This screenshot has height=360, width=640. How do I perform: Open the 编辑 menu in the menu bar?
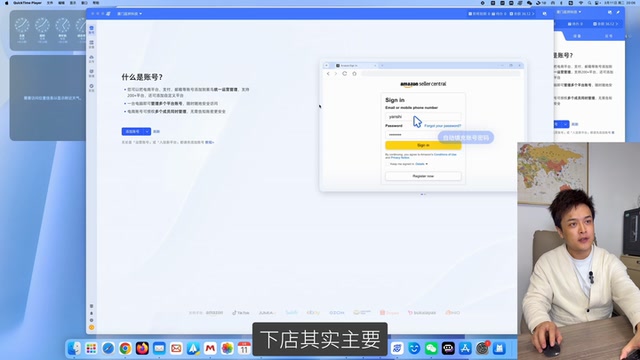(61, 3)
